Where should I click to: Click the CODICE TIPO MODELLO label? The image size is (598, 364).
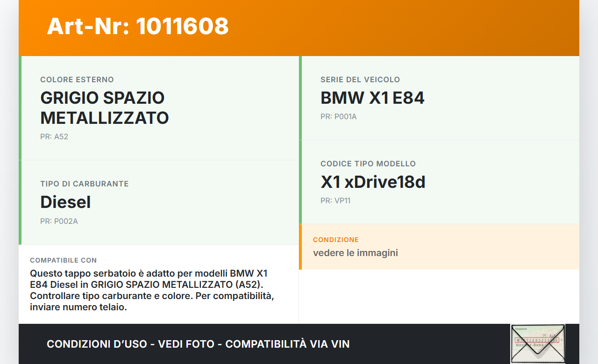point(368,164)
